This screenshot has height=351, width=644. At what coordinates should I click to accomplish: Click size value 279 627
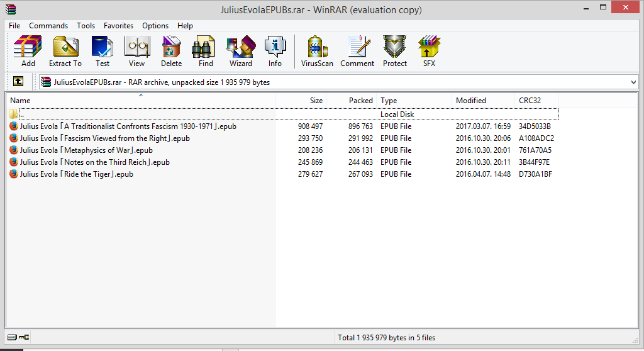(310, 174)
